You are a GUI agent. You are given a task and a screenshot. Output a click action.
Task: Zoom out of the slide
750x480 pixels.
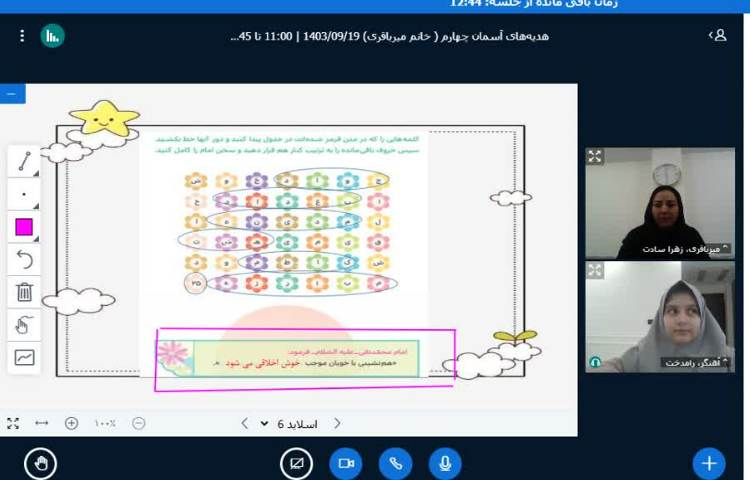pyautogui.click(x=139, y=423)
